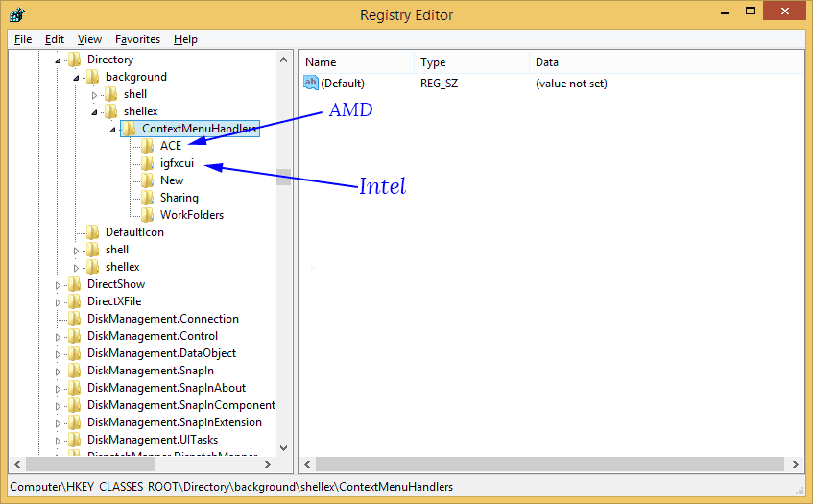Click the tree pane vertical scrollbar thumb
Screen dimensions: 813x504
coord(283,177)
